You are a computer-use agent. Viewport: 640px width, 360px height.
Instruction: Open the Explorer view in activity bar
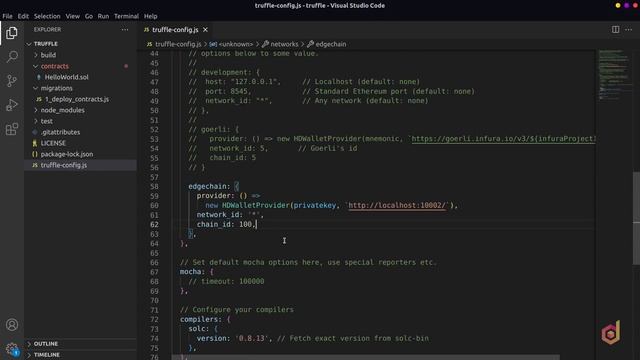pos(12,33)
